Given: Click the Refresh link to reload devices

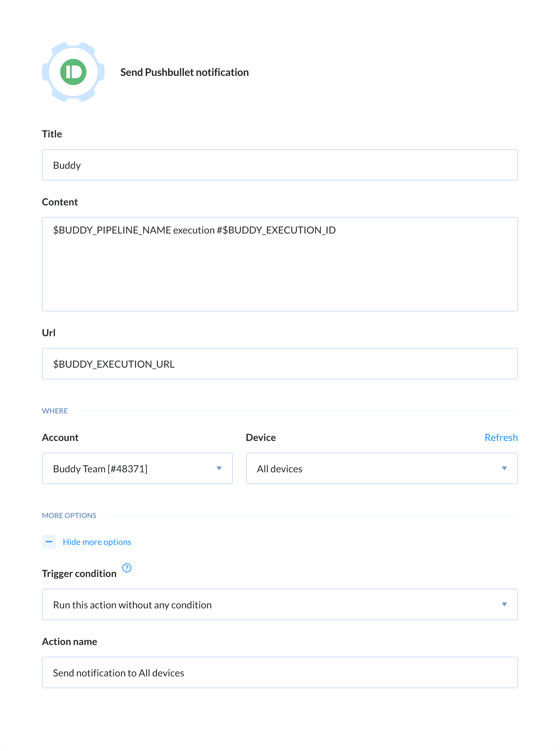Looking at the screenshot, I should tap(501, 437).
